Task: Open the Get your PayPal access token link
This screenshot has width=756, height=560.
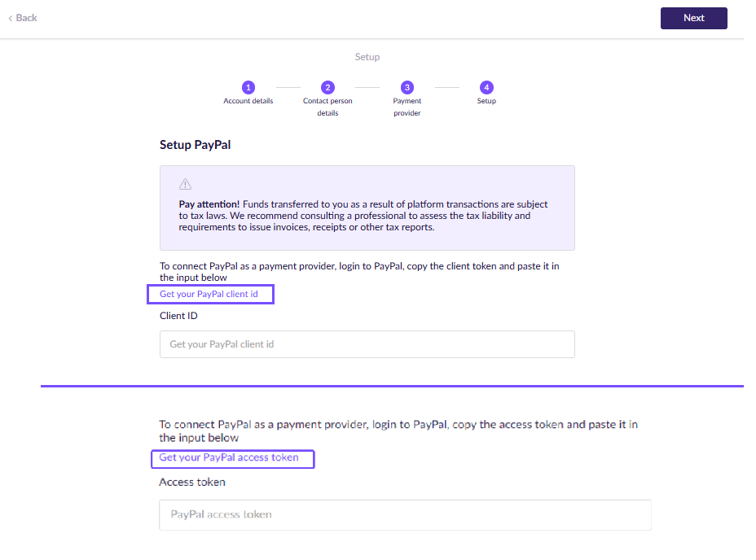Action: [229, 457]
